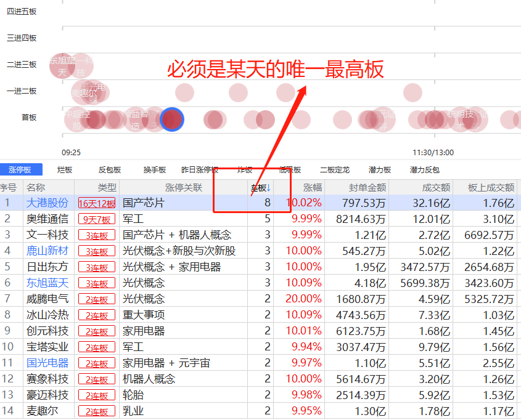This screenshot has width=521, height=420.
Task: Click the 名称 column header
Action: pyautogui.click(x=36, y=187)
